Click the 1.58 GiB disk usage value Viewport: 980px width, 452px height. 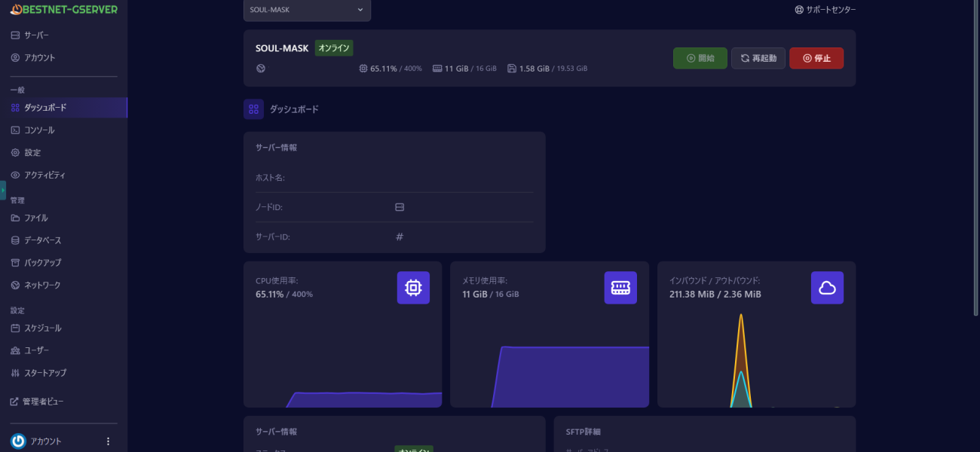pos(534,69)
